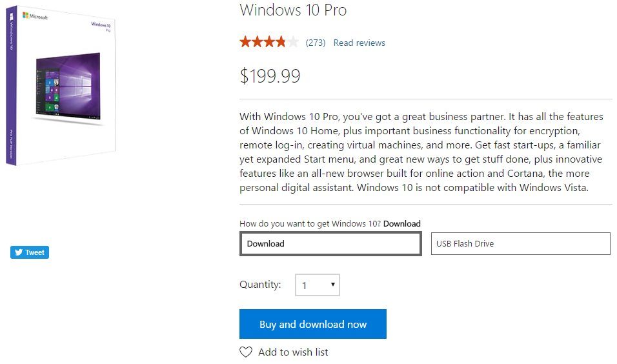
Task: Click the Add to wish list text
Action: click(x=293, y=352)
